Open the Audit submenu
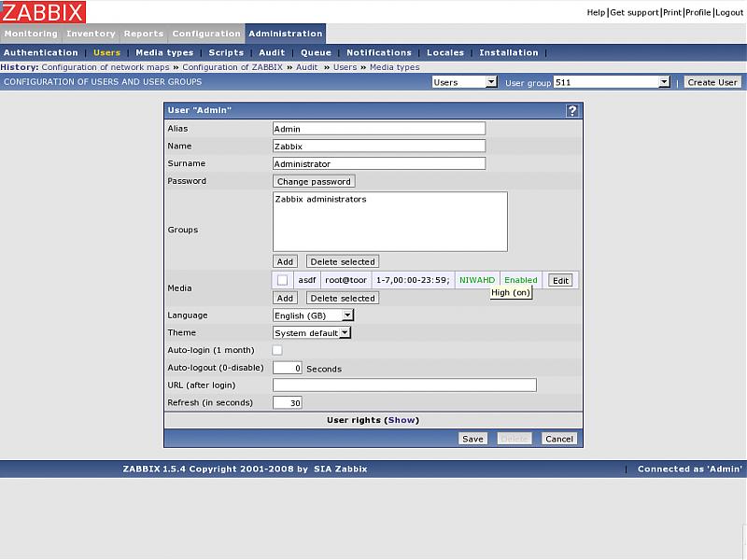Screen dimensions: 747x560 [x=272, y=52]
